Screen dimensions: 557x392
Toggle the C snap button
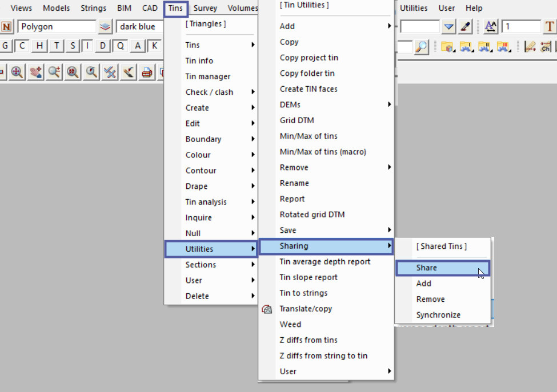pos(22,46)
